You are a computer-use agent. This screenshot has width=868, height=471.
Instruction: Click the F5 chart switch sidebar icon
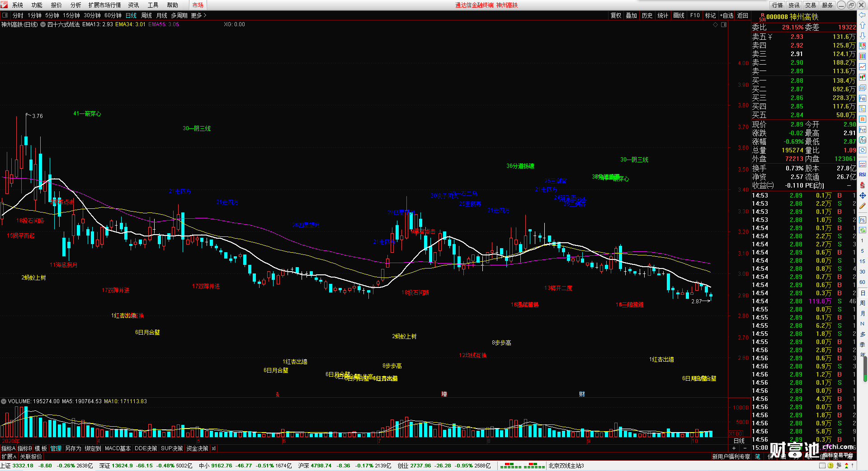point(862,220)
